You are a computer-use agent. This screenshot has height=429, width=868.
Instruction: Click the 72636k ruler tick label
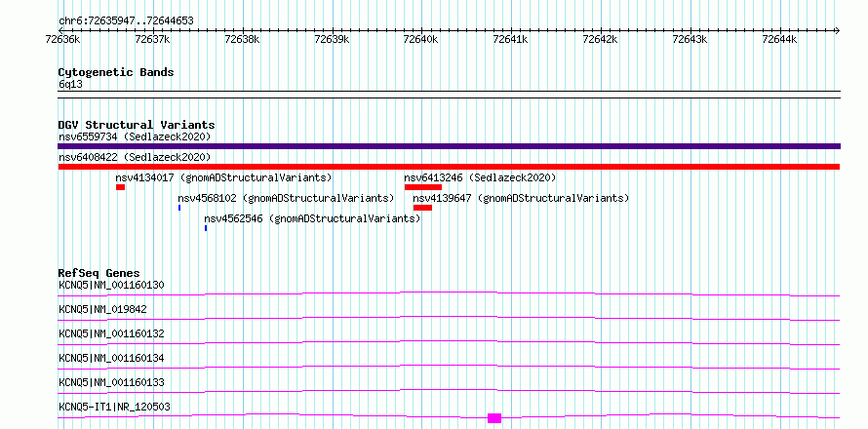(x=62, y=40)
